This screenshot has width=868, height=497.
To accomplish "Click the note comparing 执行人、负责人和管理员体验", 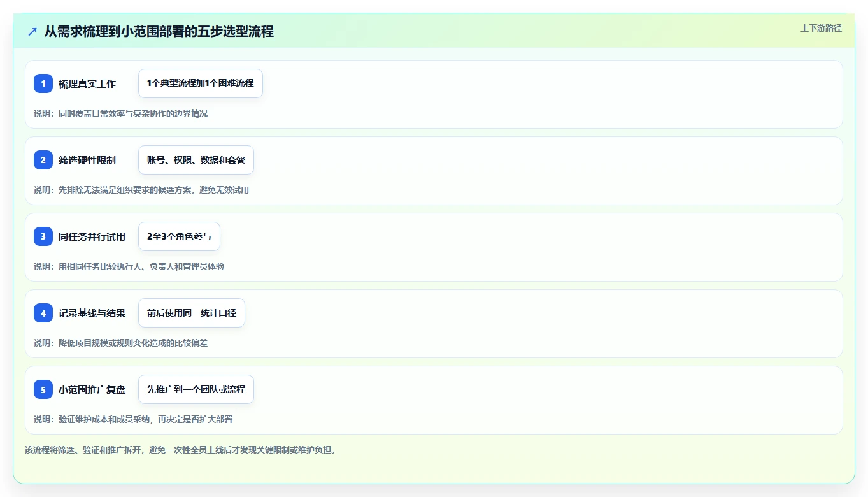I will coord(129,266).
